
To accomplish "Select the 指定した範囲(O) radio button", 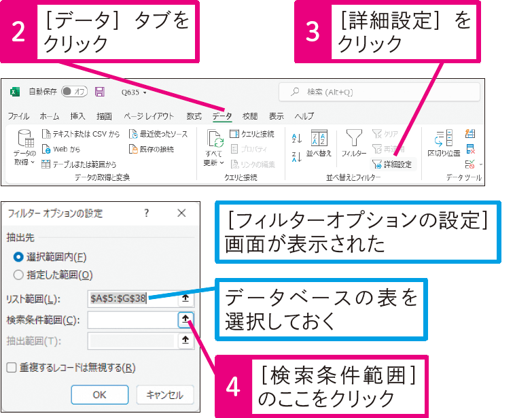I will point(18,275).
